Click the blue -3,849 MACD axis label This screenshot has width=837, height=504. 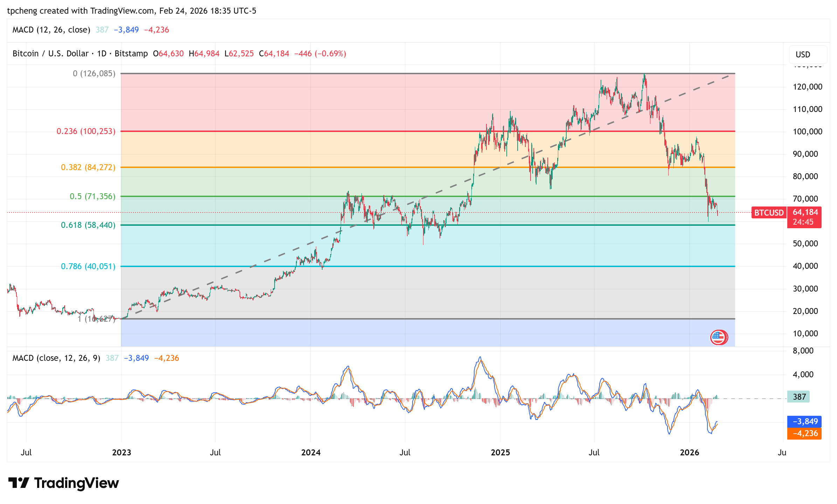pos(804,421)
